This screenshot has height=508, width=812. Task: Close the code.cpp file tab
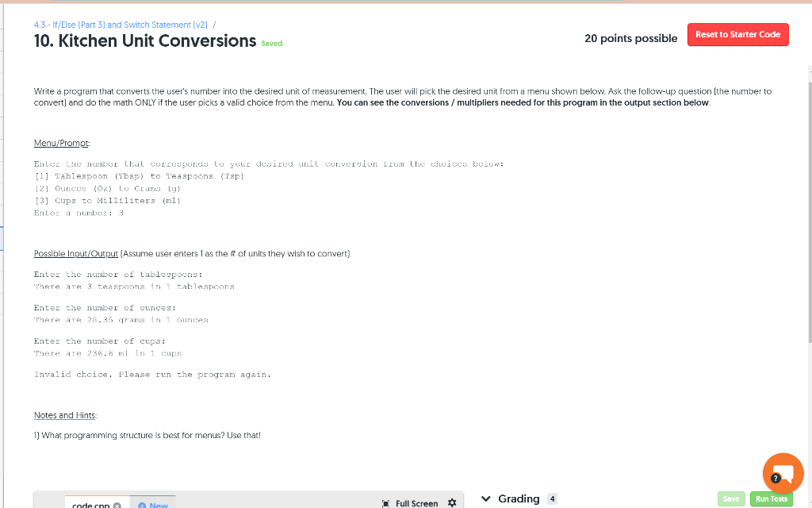[x=117, y=504]
